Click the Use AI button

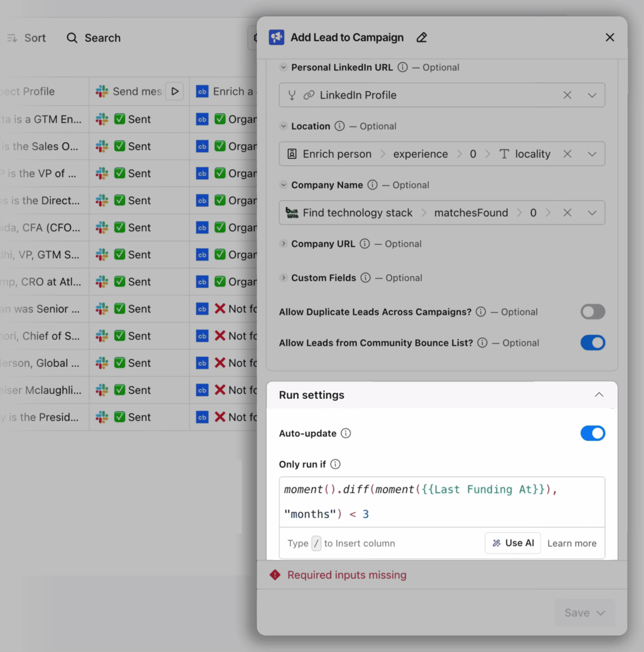513,543
